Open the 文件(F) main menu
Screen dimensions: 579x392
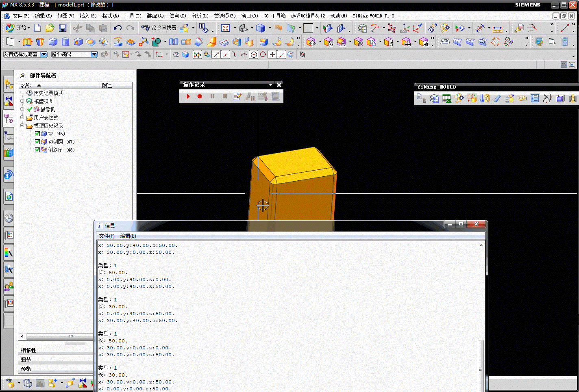tap(21, 16)
